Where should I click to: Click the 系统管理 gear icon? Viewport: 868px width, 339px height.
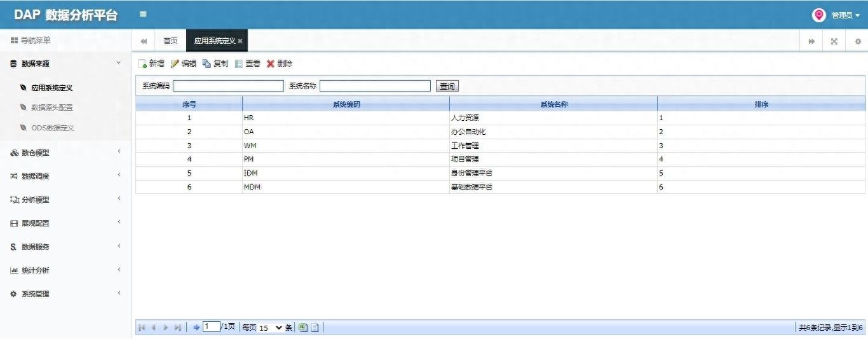point(13,294)
